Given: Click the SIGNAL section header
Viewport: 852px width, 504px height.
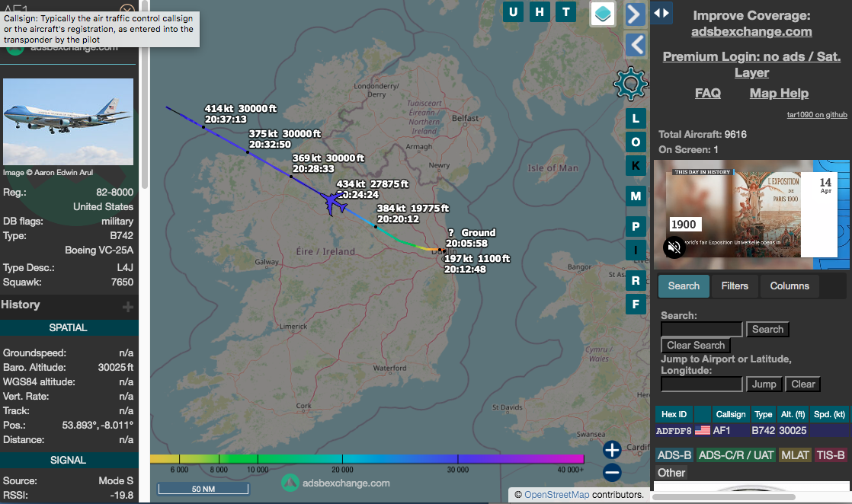Looking at the screenshot, I should click(x=69, y=460).
